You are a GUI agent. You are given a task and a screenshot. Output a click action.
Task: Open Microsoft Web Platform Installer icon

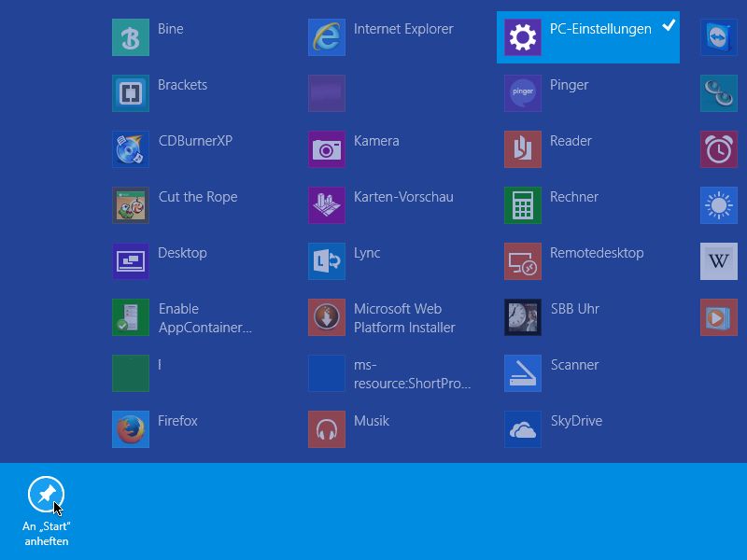click(x=327, y=317)
